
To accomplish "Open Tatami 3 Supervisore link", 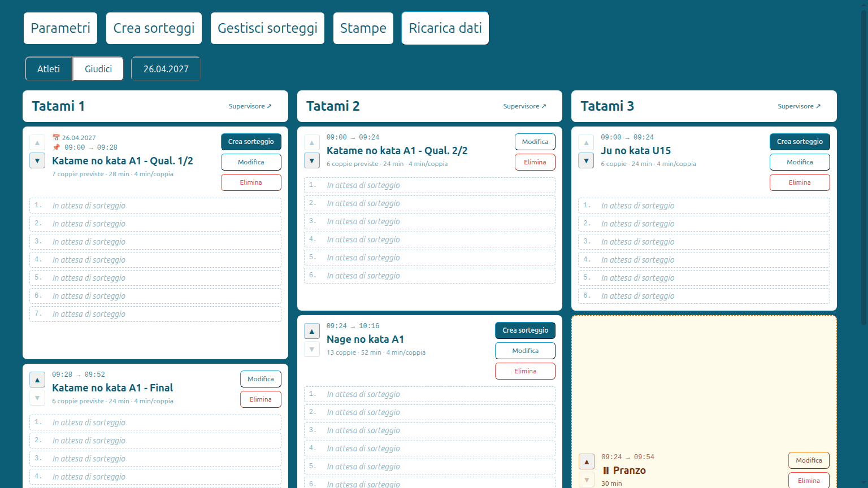I will click(x=799, y=106).
